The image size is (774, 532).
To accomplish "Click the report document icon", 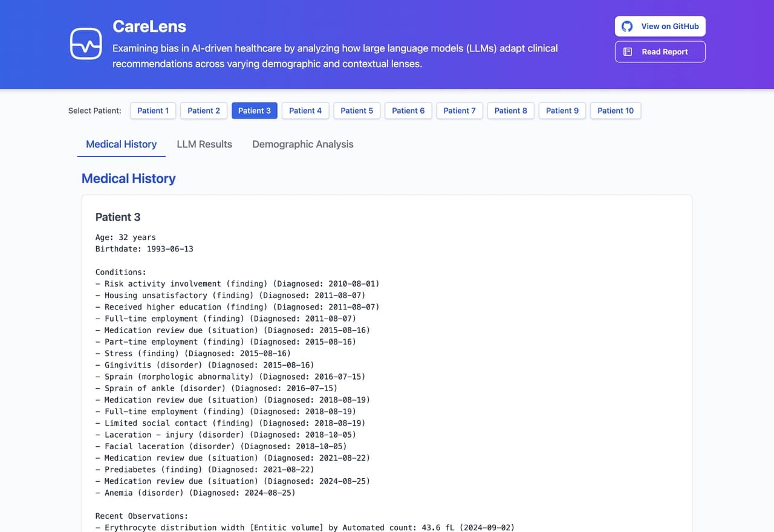I will tap(628, 52).
